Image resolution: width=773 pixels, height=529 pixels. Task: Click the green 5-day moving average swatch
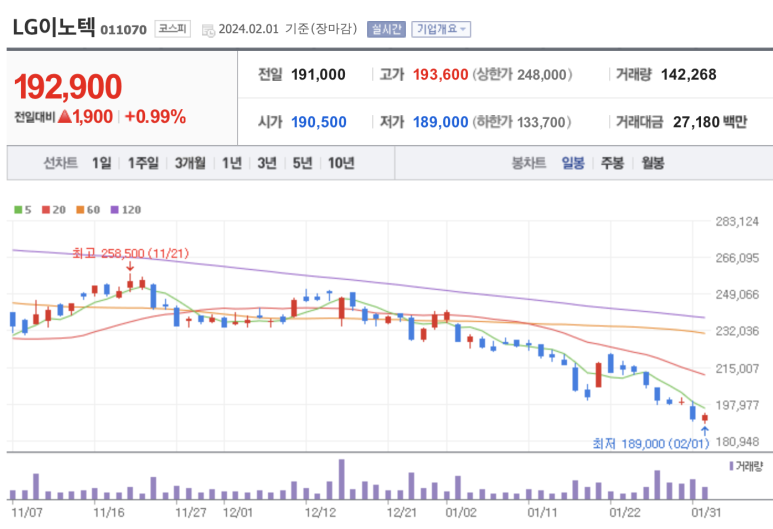(x=18, y=210)
